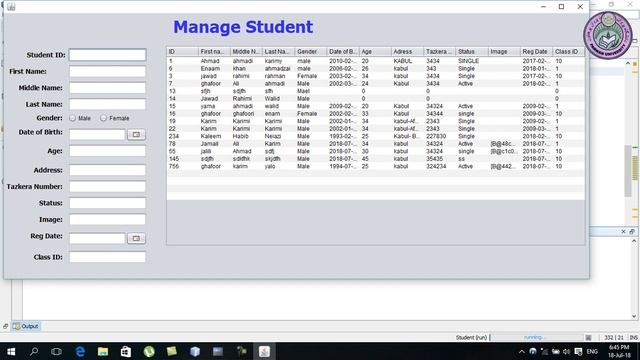Click the Middle Name text field
Image resolution: width=640 pixels, height=360 pixels.
click(107, 88)
